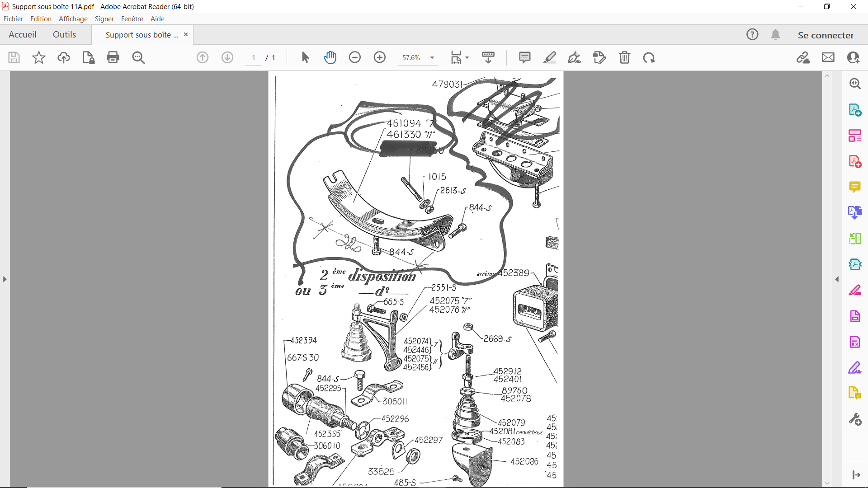The image size is (868, 488).
Task: Open the zoom percentage dropdown
Action: click(432, 58)
